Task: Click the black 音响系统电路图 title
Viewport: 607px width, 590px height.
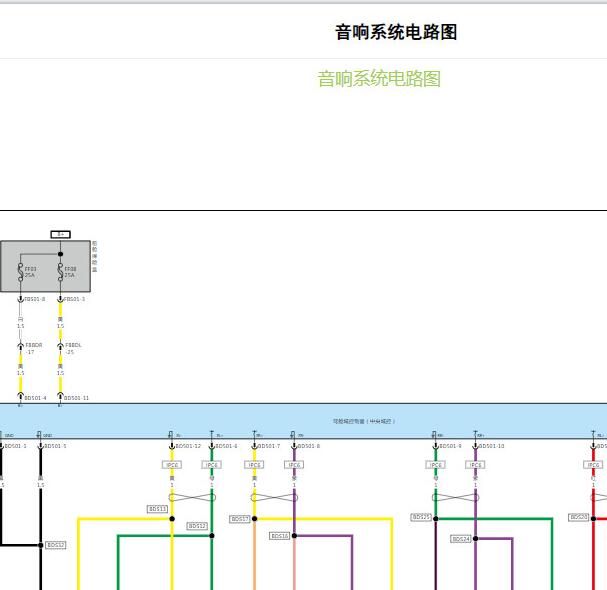Action: coord(395,32)
